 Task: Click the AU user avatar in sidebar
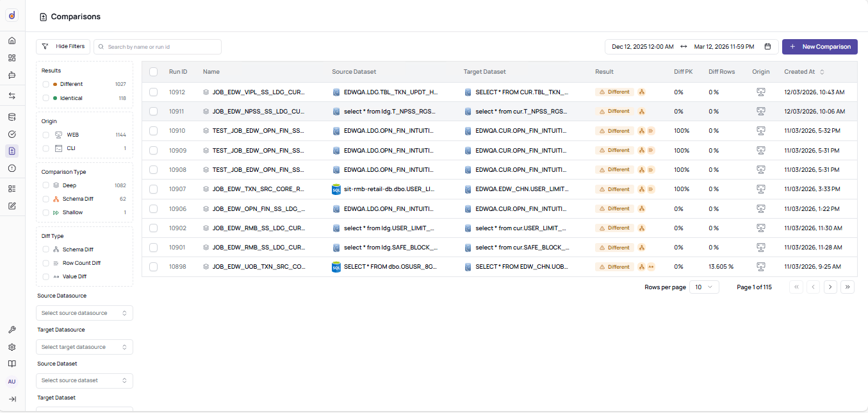pos(12,381)
